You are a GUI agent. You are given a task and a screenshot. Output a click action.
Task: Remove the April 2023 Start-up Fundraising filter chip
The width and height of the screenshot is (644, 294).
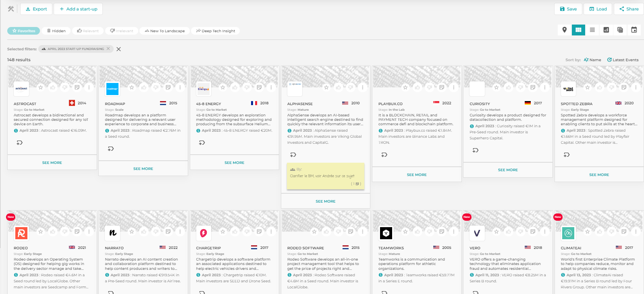(108, 49)
